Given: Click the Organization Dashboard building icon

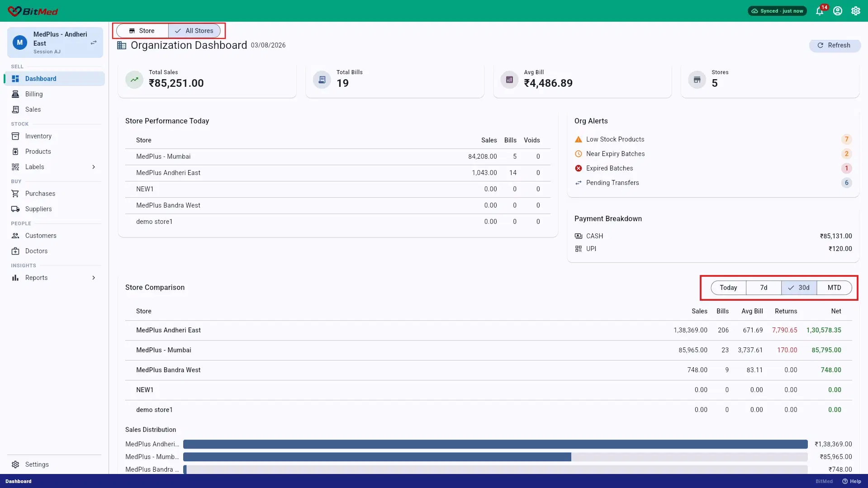Looking at the screenshot, I should coord(122,45).
